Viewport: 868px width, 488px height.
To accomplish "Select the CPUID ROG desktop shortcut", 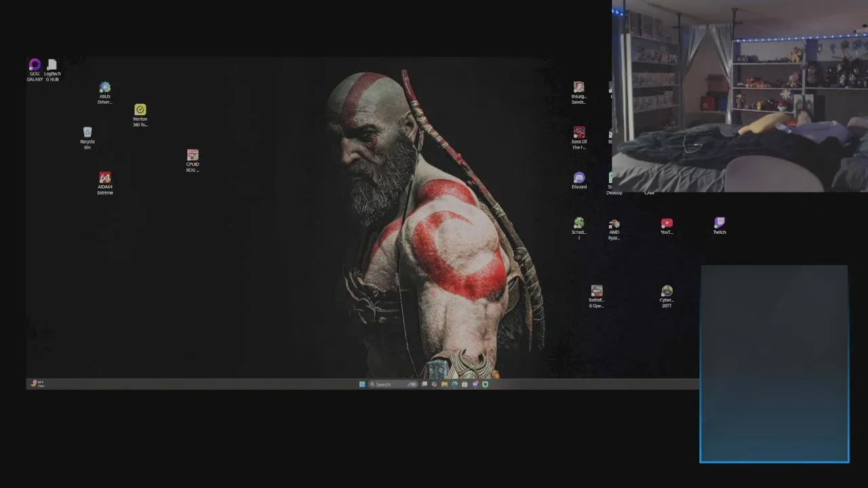I will coord(193,161).
